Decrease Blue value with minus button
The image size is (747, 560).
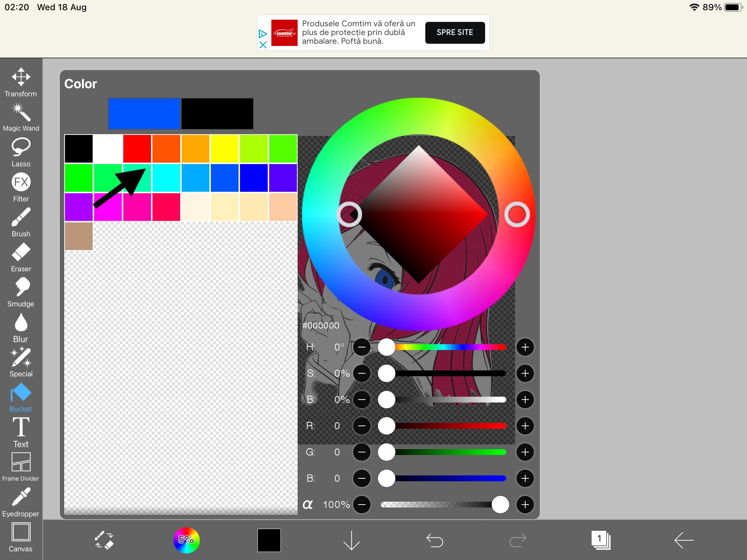pyautogui.click(x=362, y=478)
